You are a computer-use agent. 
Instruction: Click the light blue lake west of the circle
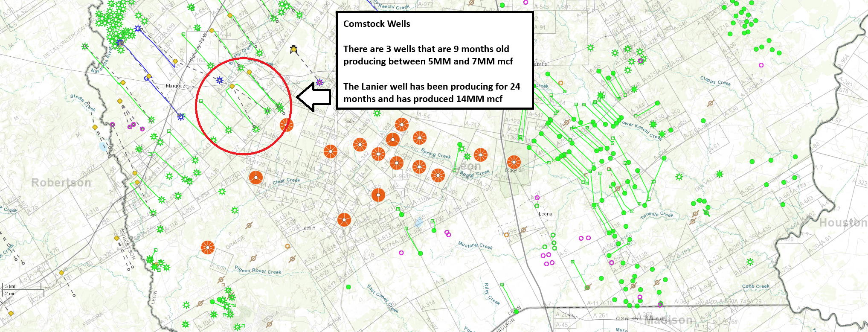coord(103,147)
